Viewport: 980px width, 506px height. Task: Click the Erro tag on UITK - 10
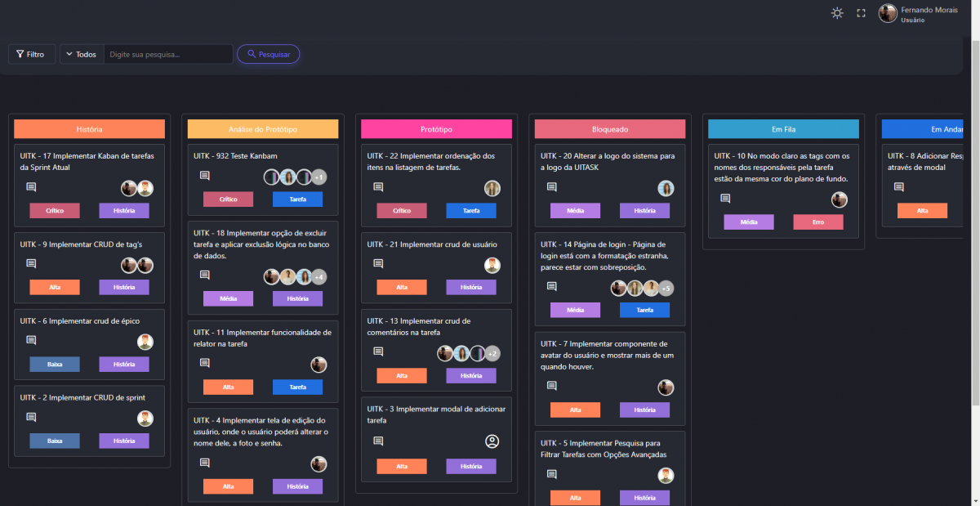[817, 222]
